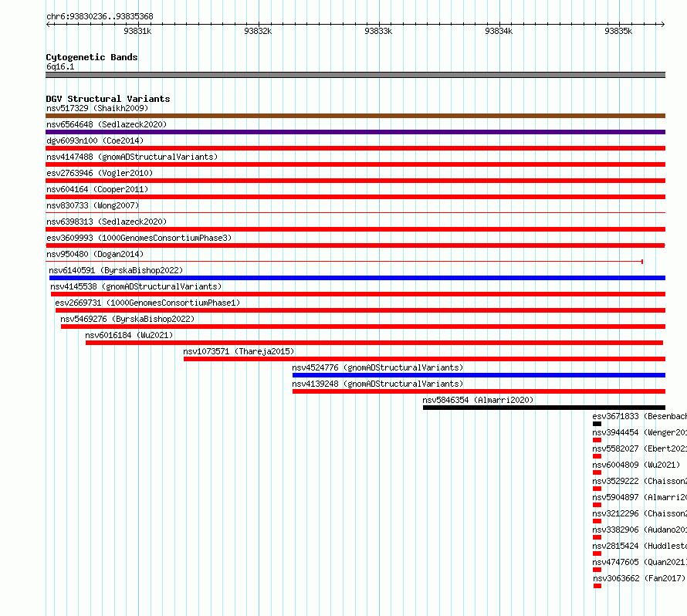
Task: Click the small black esv3671833 variant bar
Action: pyautogui.click(x=597, y=424)
